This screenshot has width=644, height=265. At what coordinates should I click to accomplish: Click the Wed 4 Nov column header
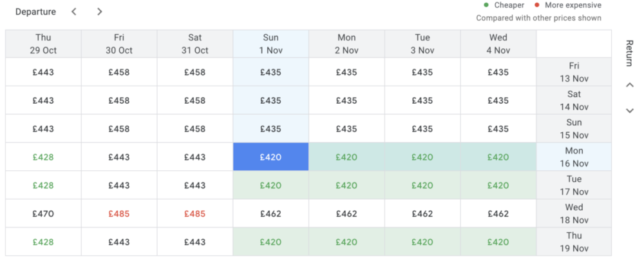coord(498,44)
